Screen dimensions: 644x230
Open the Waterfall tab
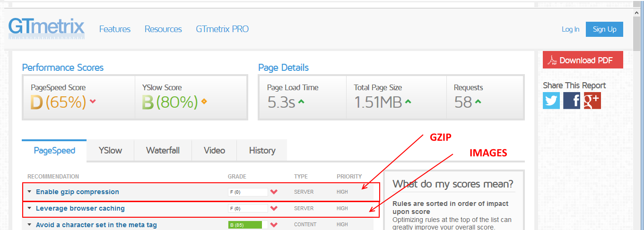tap(163, 150)
